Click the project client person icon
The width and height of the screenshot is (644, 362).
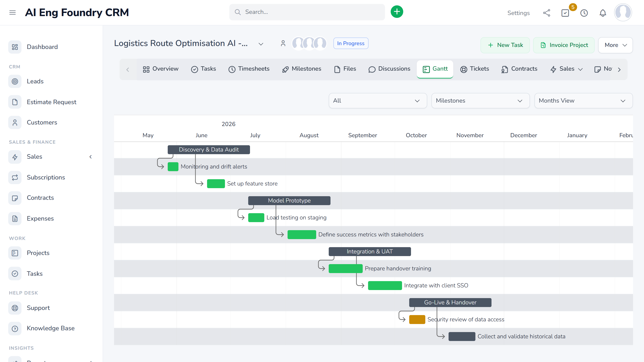click(x=283, y=44)
